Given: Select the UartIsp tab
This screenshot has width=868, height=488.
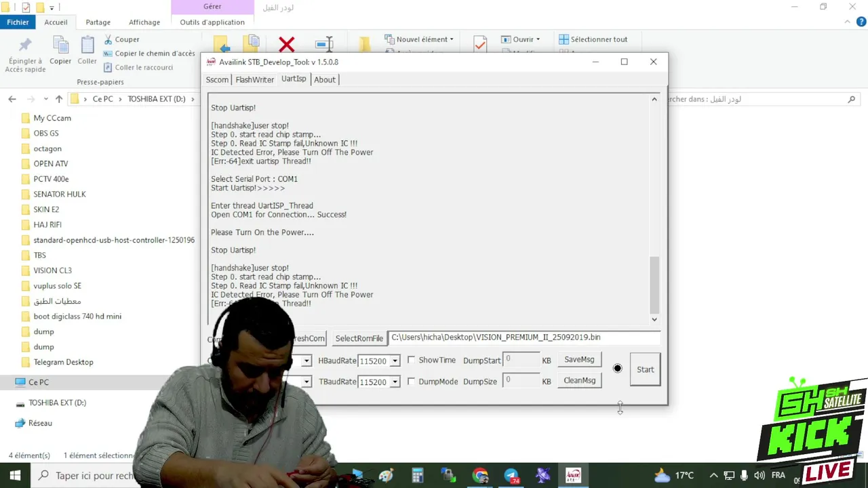Looking at the screenshot, I should [294, 79].
